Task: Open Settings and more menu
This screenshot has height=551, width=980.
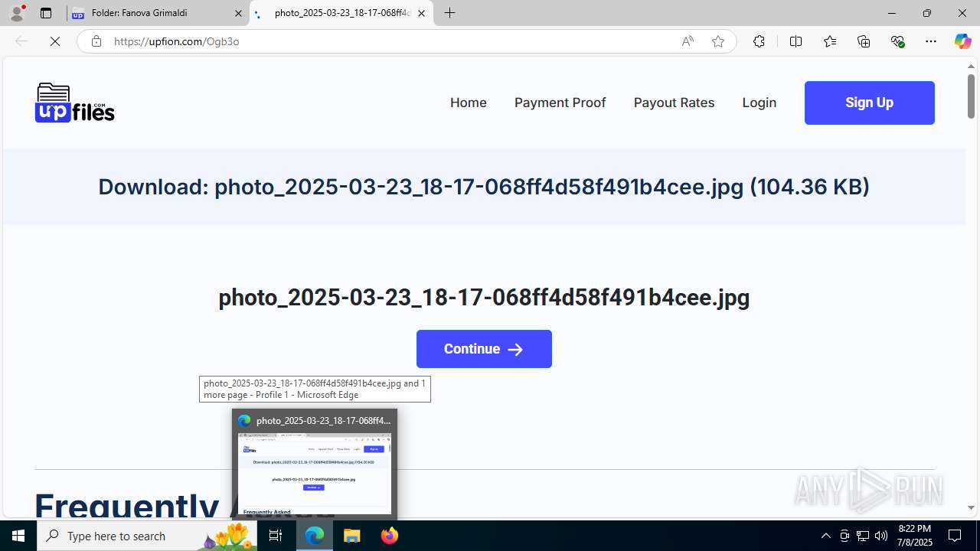Action: pos(931,41)
